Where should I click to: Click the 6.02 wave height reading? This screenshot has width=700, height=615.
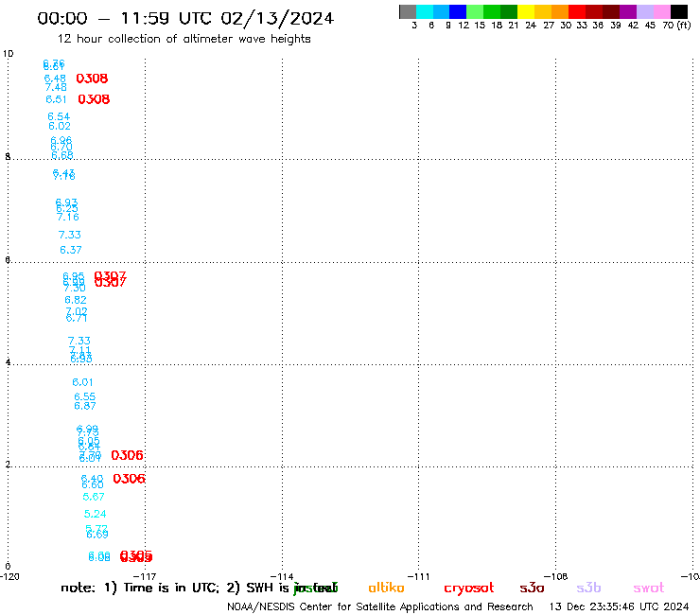coord(60,126)
